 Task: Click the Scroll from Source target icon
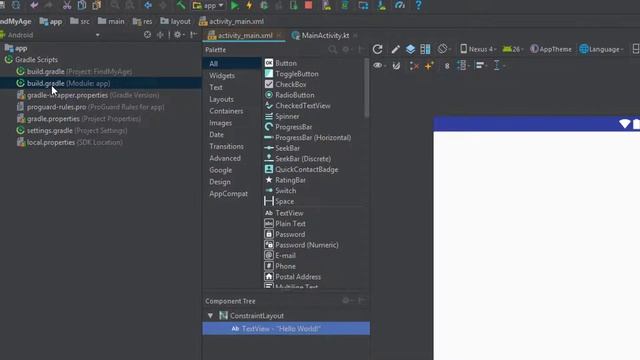tap(147, 35)
